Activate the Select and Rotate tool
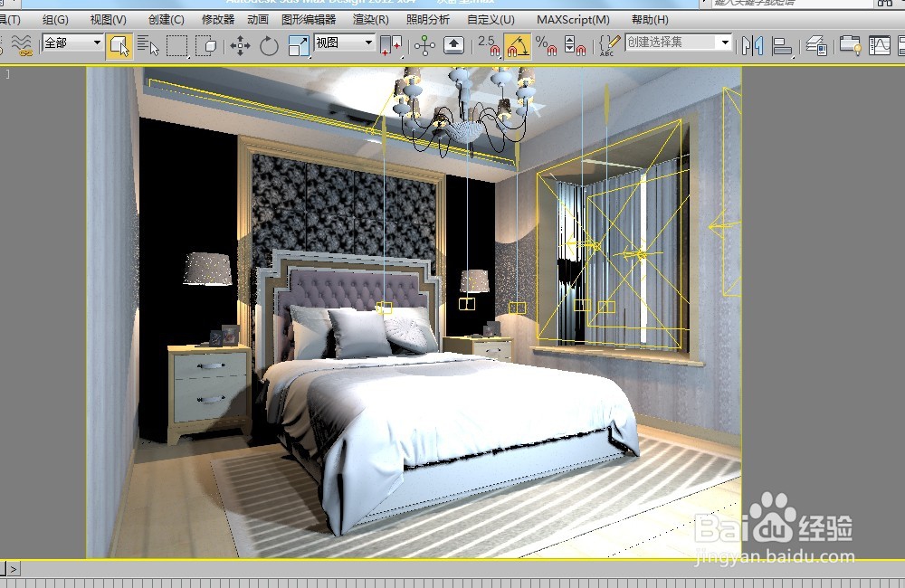 click(269, 45)
